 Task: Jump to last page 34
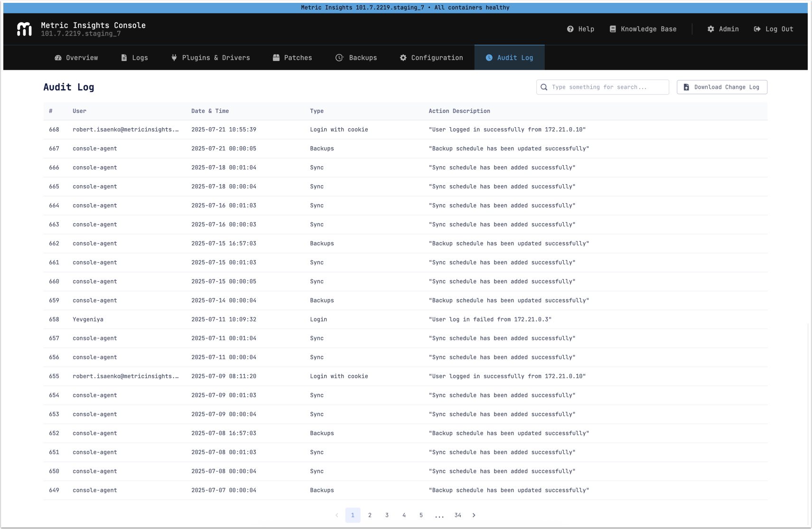[x=457, y=515]
